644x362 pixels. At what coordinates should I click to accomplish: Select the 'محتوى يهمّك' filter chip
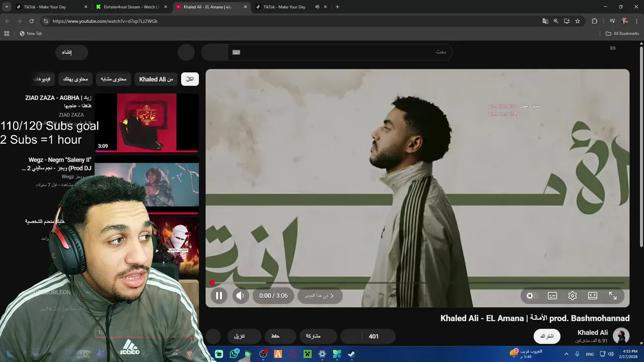click(x=75, y=79)
